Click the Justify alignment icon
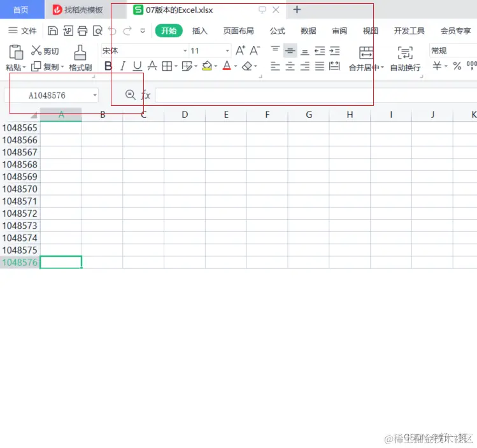The image size is (477, 448). click(x=320, y=66)
